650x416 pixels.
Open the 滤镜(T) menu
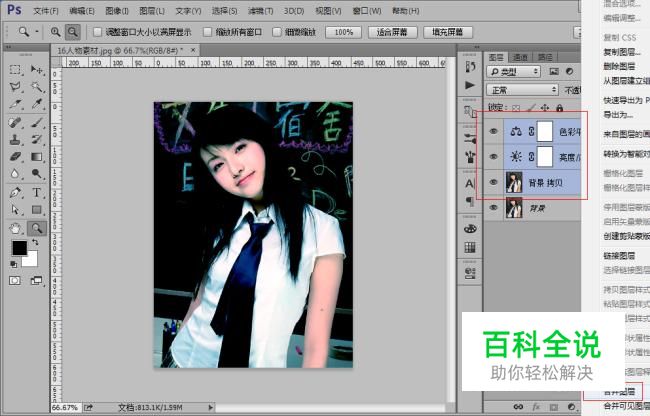click(260, 11)
